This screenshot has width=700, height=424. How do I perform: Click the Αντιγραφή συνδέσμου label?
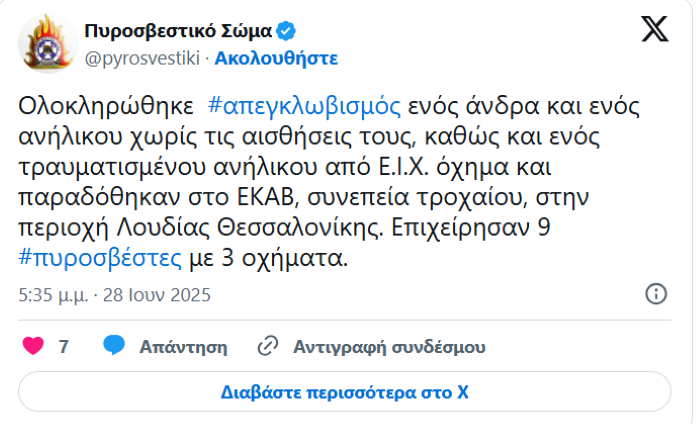pos(389,347)
